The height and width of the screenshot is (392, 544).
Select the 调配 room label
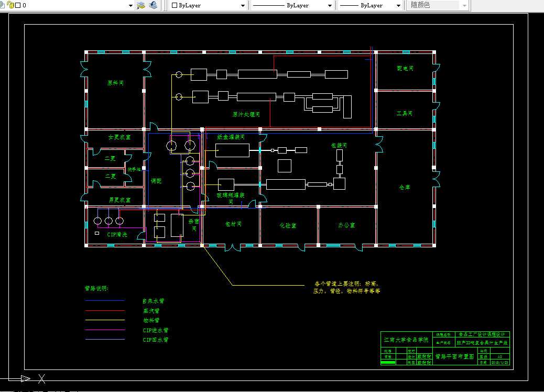click(156, 181)
